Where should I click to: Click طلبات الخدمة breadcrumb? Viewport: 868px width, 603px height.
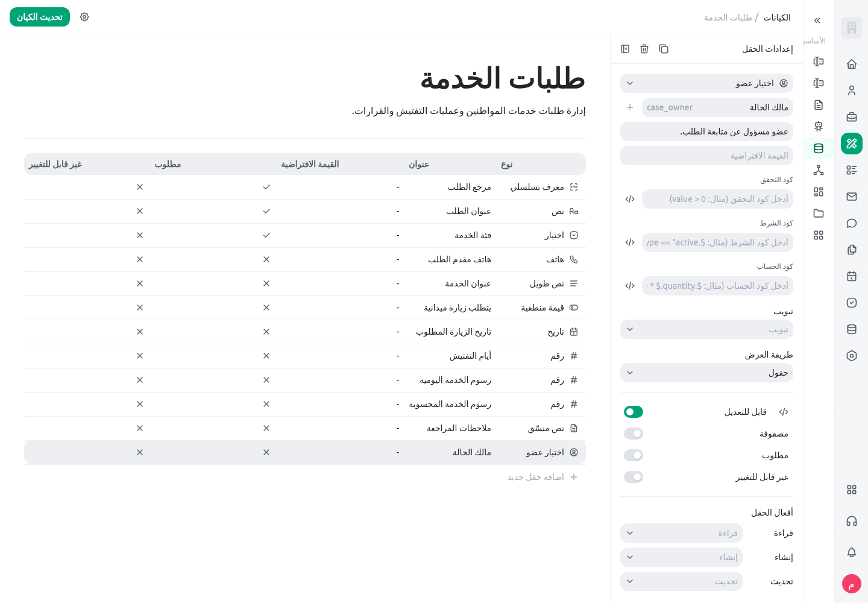tap(728, 17)
